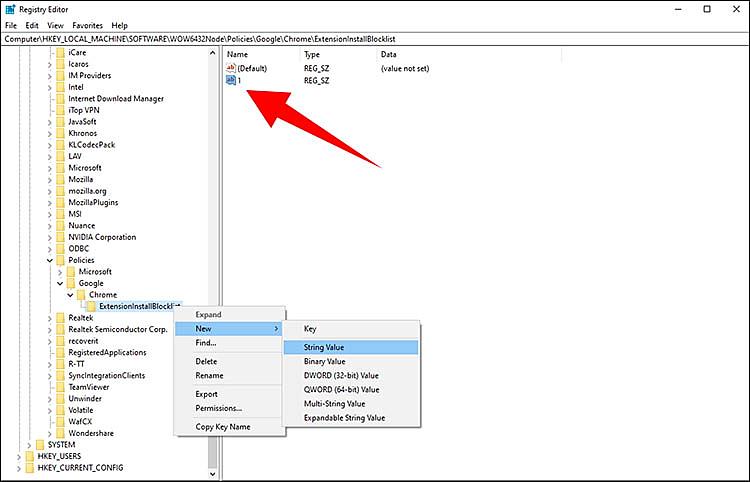Image resolution: width=750 pixels, height=482 pixels.
Task: Click Delete in the context menu
Action: pyautogui.click(x=229, y=362)
